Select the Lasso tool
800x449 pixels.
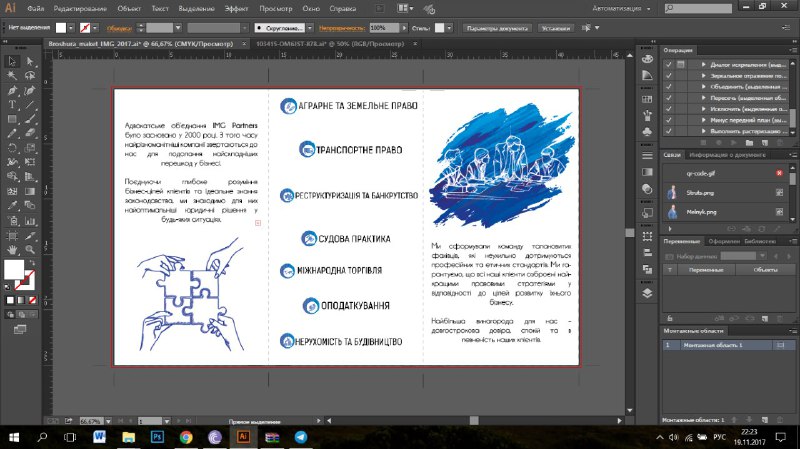tap(30, 76)
